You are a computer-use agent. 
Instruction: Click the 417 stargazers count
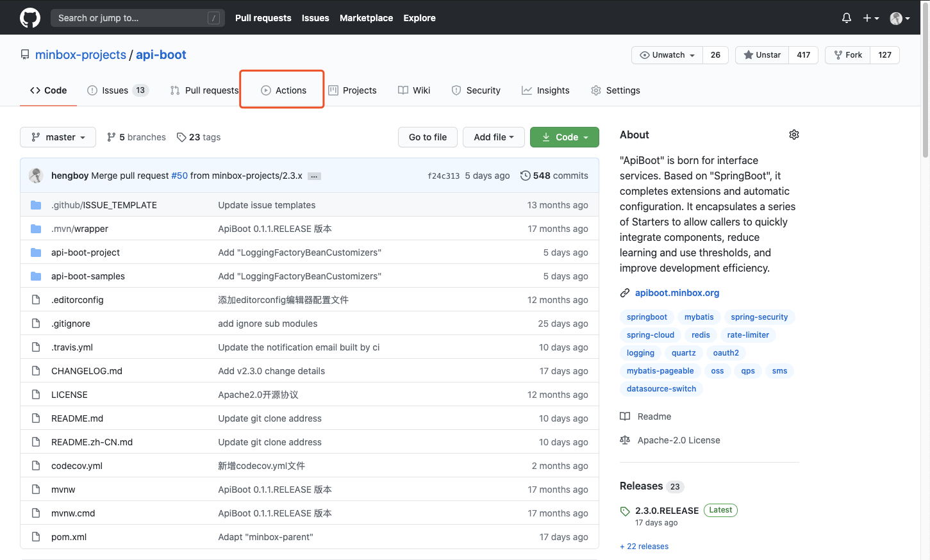[x=804, y=55]
